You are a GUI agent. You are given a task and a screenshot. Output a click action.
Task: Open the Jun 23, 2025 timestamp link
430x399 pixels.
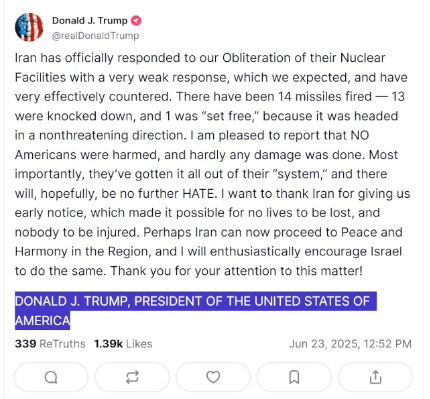point(350,344)
